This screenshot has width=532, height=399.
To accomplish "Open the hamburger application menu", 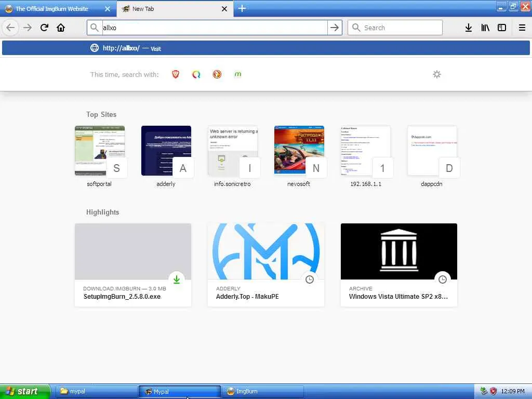I will 522,28.
